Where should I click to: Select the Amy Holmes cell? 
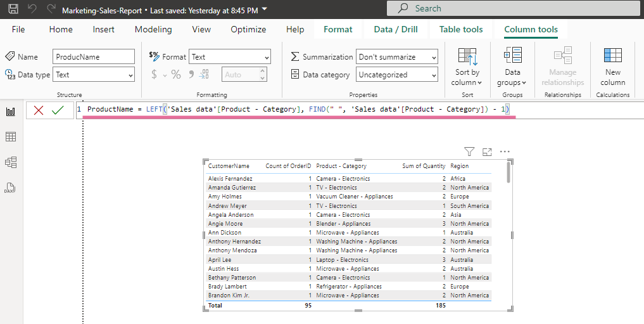pos(225,197)
